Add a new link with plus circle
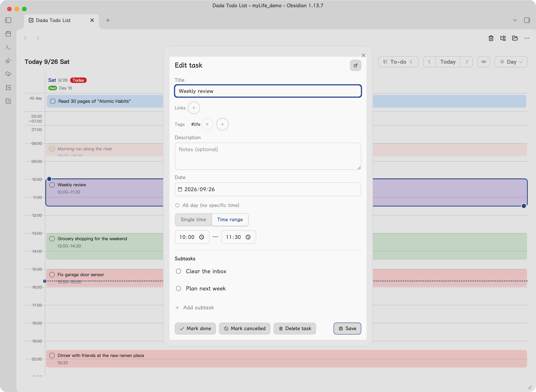The height and width of the screenshot is (392, 536). click(194, 108)
